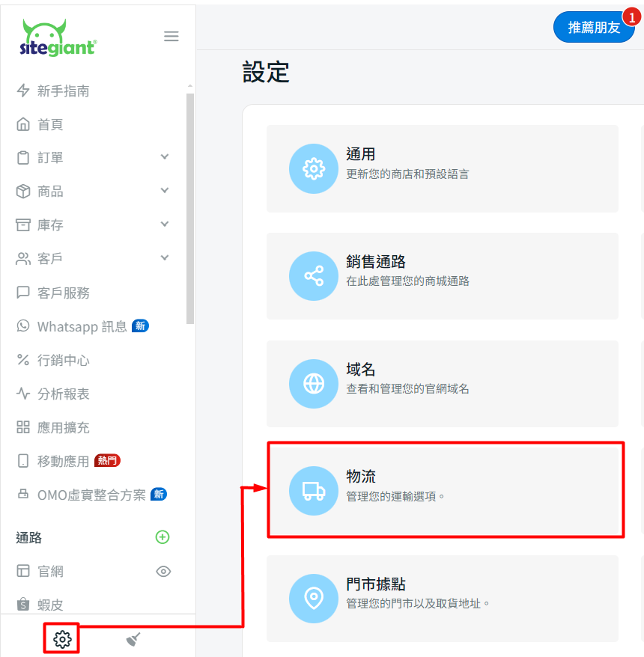Toggle the 官網 eye visibility icon
Image resolution: width=644 pixels, height=657 pixels.
point(163,572)
